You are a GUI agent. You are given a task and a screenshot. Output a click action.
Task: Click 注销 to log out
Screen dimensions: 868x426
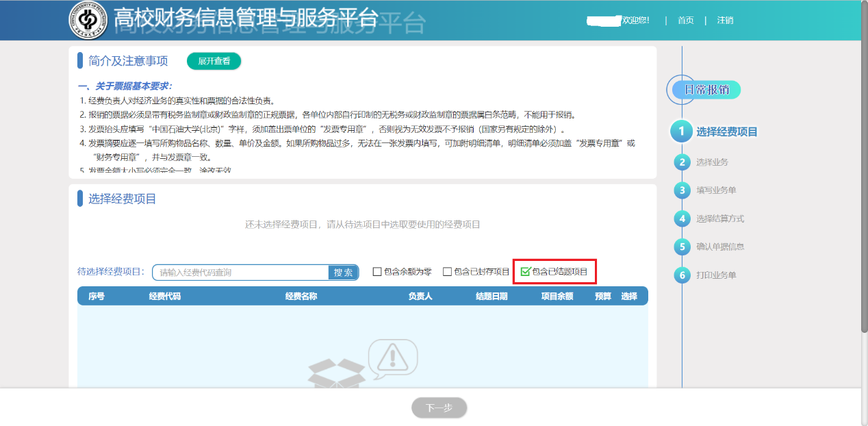[725, 21]
